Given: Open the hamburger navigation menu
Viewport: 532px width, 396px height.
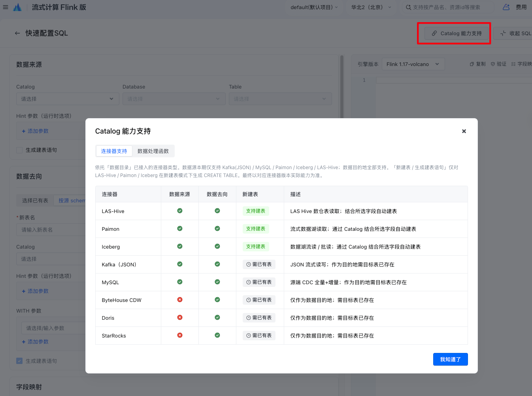Looking at the screenshot, I should click(x=6, y=7).
